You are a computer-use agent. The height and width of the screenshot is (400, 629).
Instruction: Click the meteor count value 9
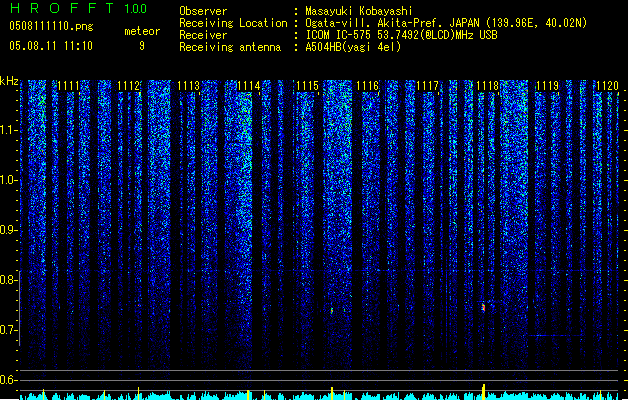tap(142, 46)
